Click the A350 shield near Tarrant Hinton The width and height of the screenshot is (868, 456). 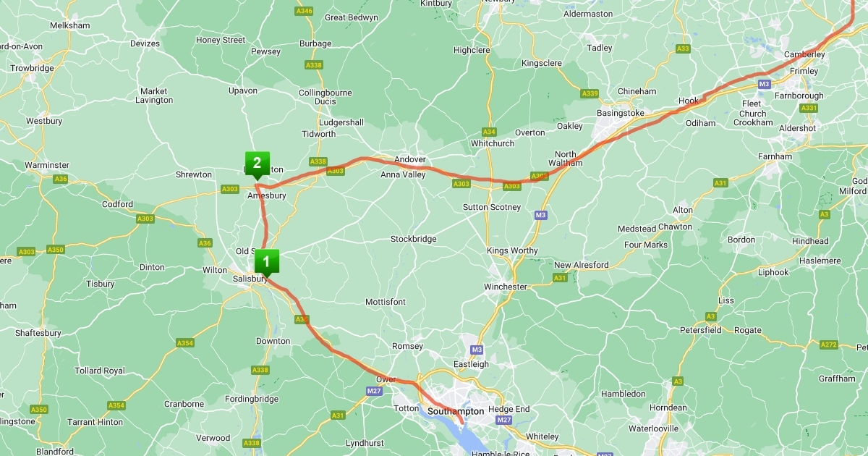point(39,410)
